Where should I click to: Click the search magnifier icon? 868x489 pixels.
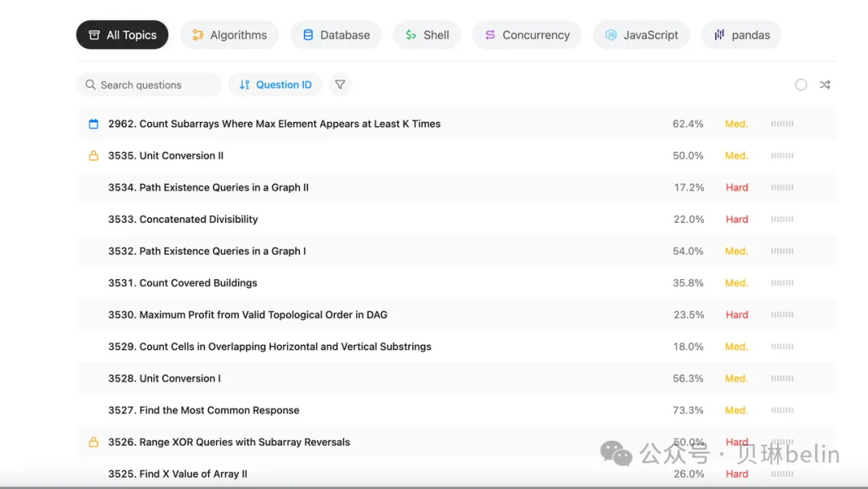click(x=90, y=84)
